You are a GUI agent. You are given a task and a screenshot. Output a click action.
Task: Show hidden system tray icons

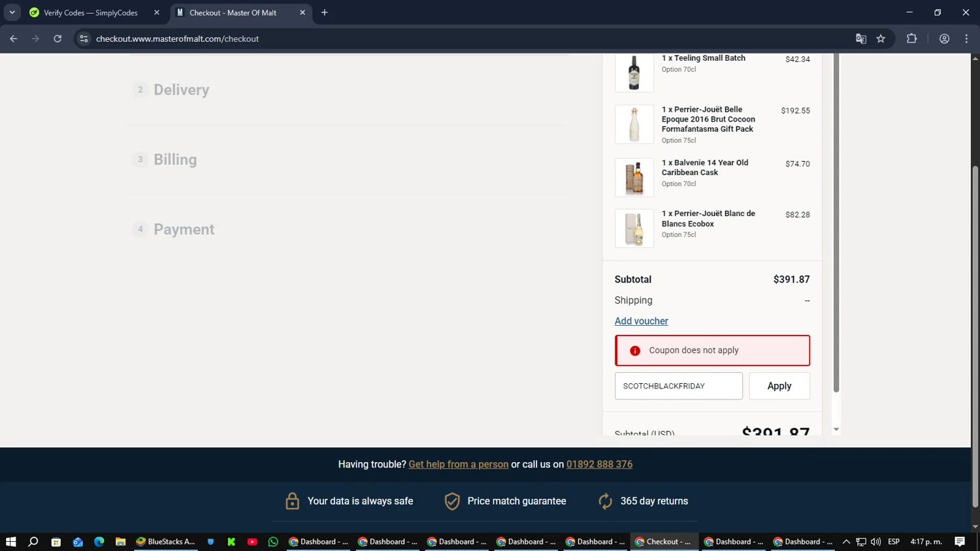pyautogui.click(x=846, y=542)
